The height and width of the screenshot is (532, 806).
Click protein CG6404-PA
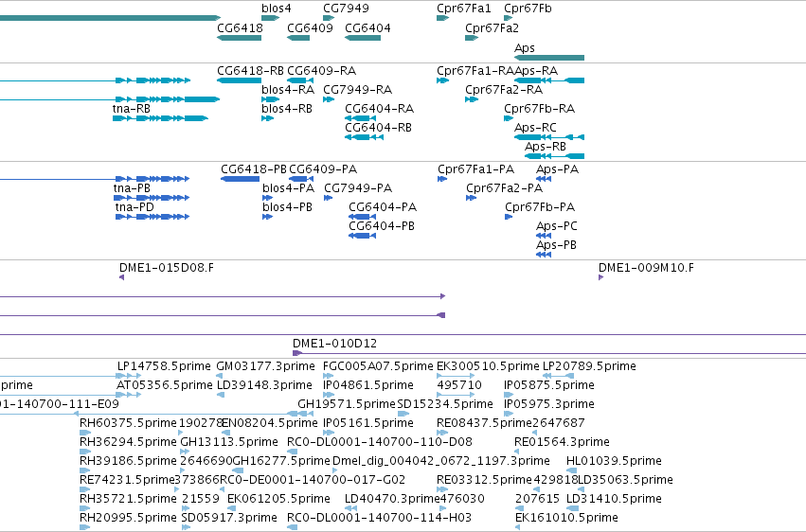(363, 217)
